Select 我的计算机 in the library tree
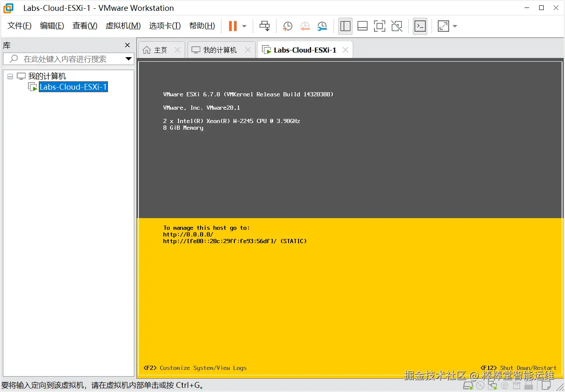This screenshot has width=565, height=392. (x=47, y=76)
